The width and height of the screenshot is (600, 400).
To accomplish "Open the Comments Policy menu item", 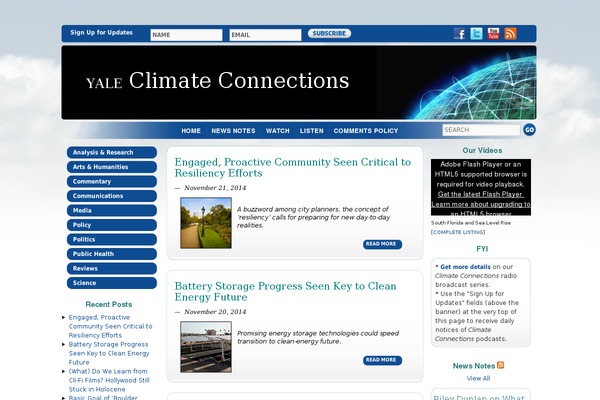I will point(366,131).
